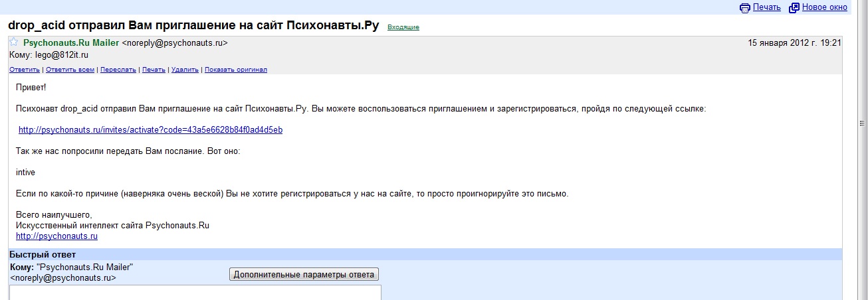Screen dimensions: 868x300
Task: Click Печать in message action row
Action: (x=154, y=69)
